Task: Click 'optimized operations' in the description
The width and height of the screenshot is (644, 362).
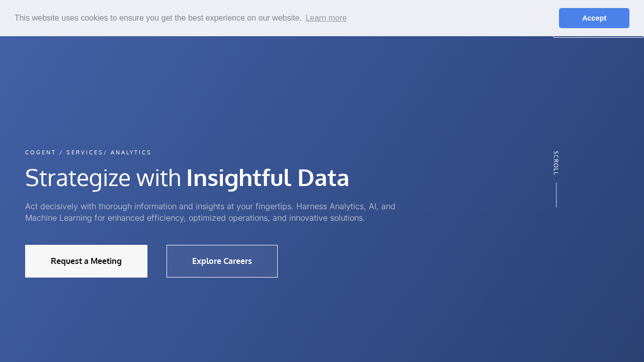Action: [x=228, y=218]
